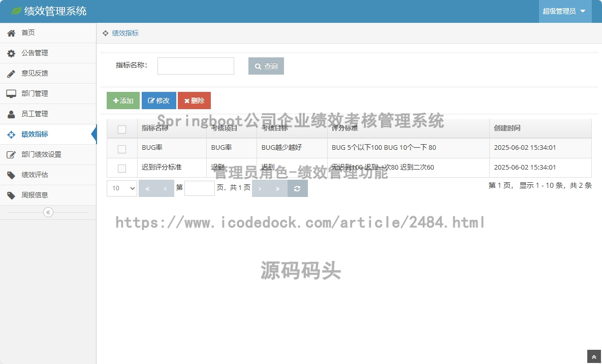This screenshot has height=364, width=602.
Task: Click the red 删除 button
Action: pyautogui.click(x=194, y=101)
